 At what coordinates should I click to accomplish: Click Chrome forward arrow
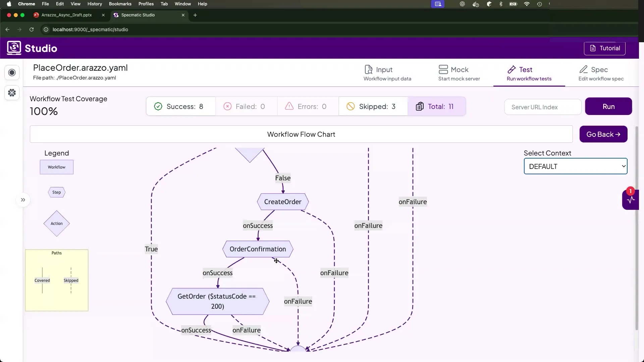pyautogui.click(x=19, y=29)
